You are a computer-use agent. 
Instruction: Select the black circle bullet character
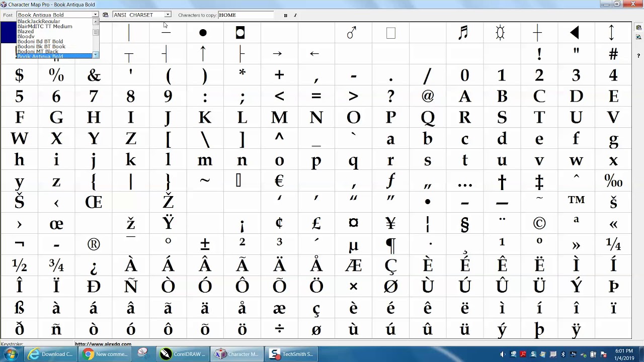pos(203,33)
